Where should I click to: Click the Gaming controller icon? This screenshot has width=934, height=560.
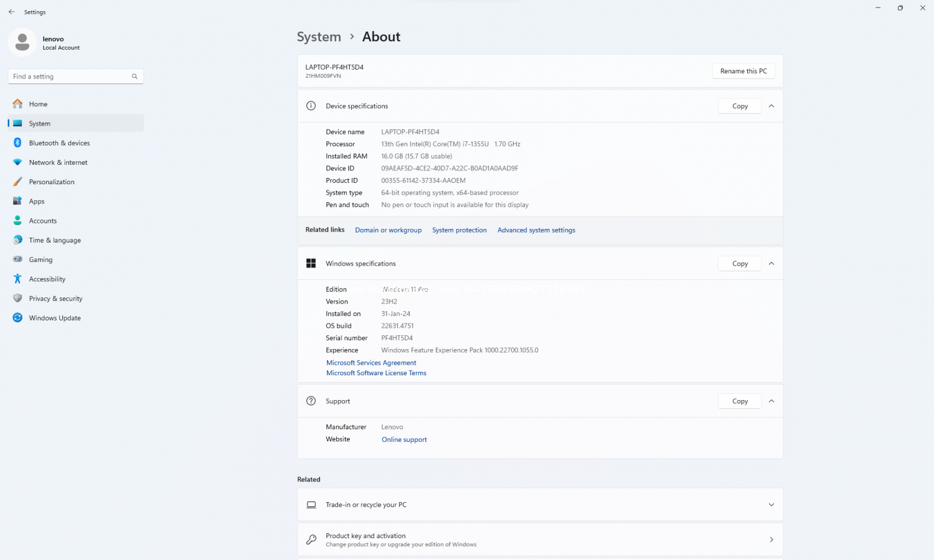tap(17, 259)
